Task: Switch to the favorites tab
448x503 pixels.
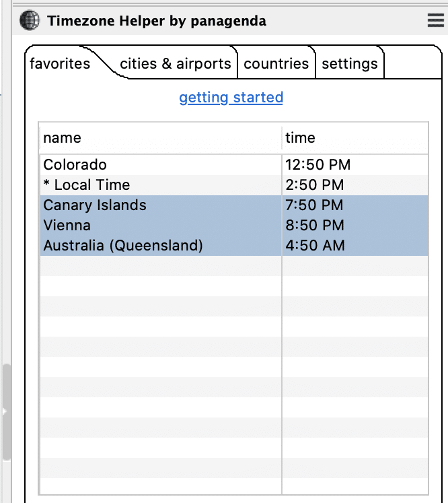Action: click(x=60, y=64)
